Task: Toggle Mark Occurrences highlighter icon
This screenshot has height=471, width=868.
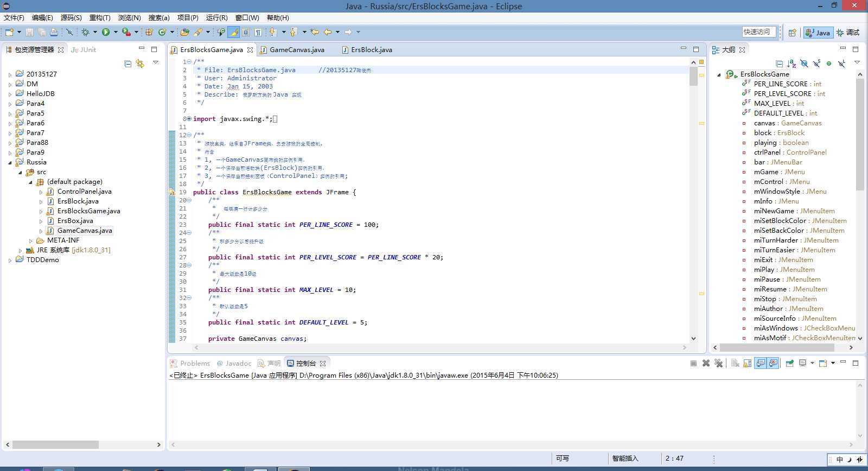Action: pos(234,33)
